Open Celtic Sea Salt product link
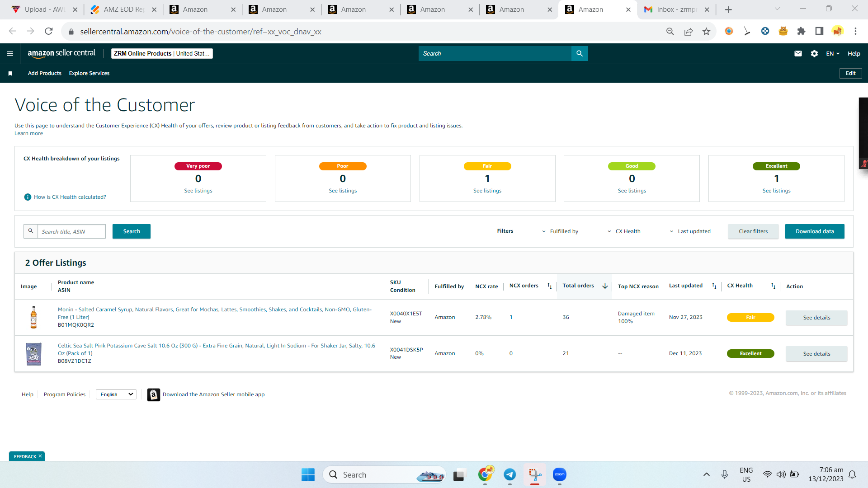The height and width of the screenshot is (488, 868). 217,349
